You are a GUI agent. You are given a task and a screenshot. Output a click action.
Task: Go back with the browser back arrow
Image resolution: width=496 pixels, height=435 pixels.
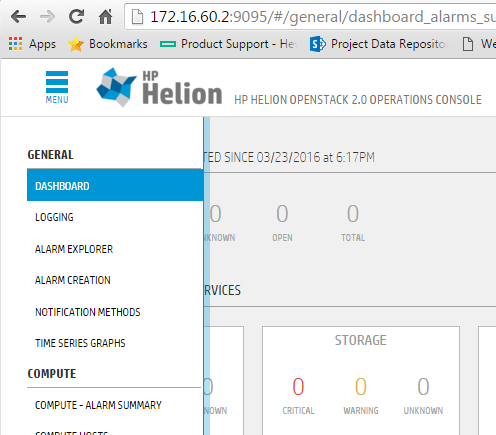(x=18, y=16)
